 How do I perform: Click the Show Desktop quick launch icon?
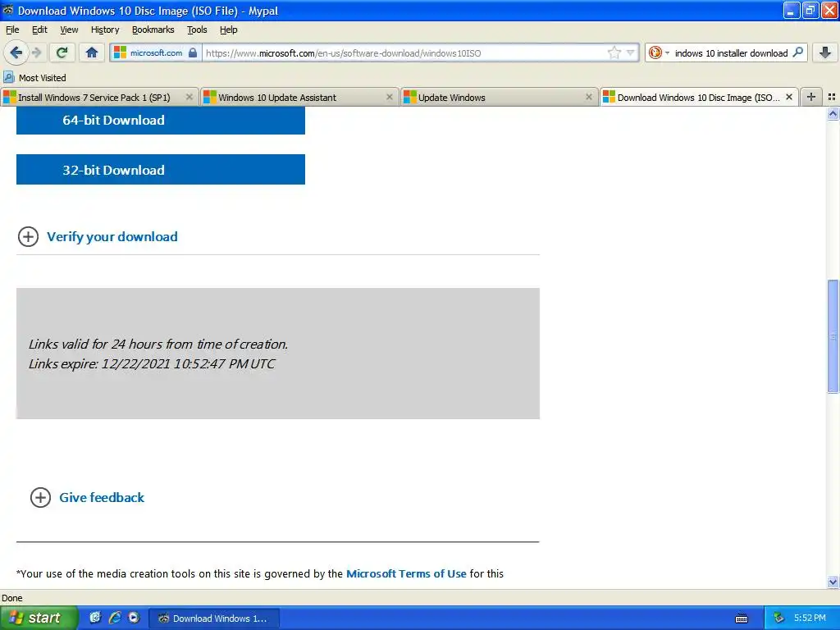click(x=95, y=618)
